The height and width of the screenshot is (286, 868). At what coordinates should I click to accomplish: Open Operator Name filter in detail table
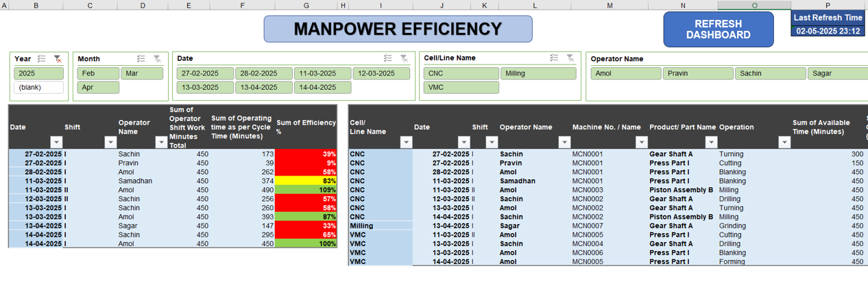pos(564,142)
